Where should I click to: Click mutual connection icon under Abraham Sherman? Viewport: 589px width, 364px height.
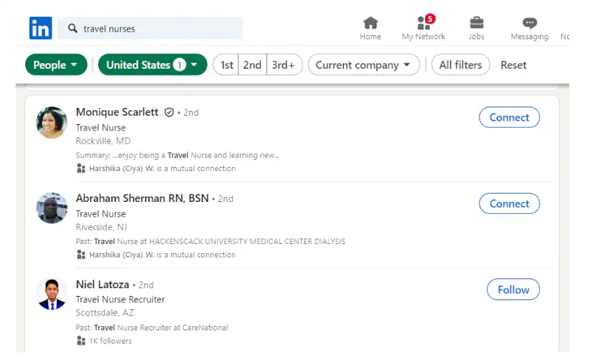click(81, 255)
